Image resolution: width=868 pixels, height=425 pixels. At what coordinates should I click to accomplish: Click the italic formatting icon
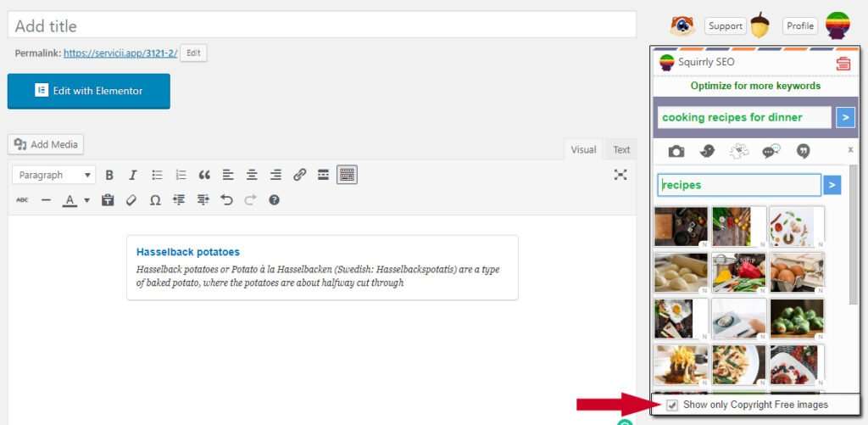click(x=133, y=175)
